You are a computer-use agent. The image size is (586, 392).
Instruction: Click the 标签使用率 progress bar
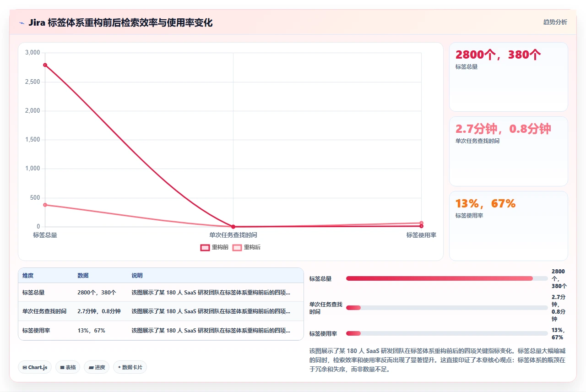(x=447, y=333)
